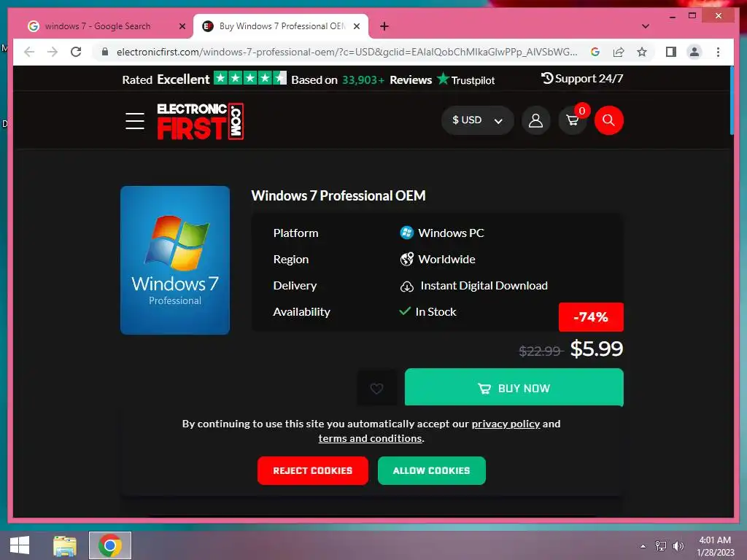Click browser back arrow

29,52
